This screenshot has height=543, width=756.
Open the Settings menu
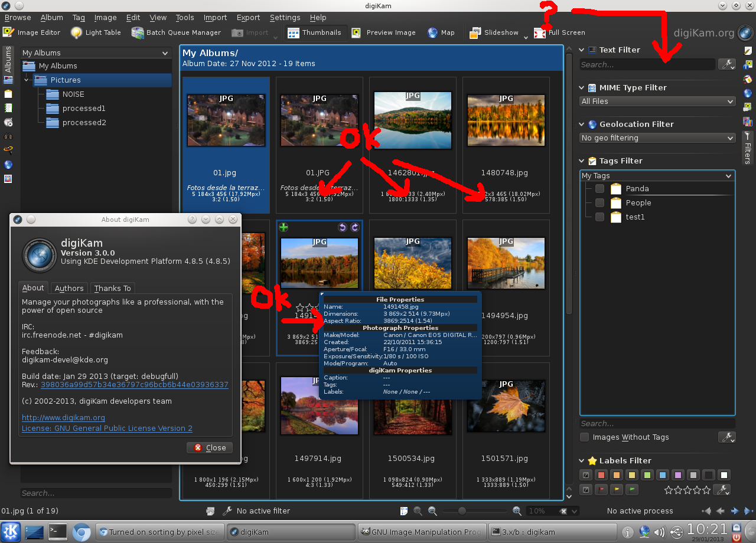click(285, 18)
